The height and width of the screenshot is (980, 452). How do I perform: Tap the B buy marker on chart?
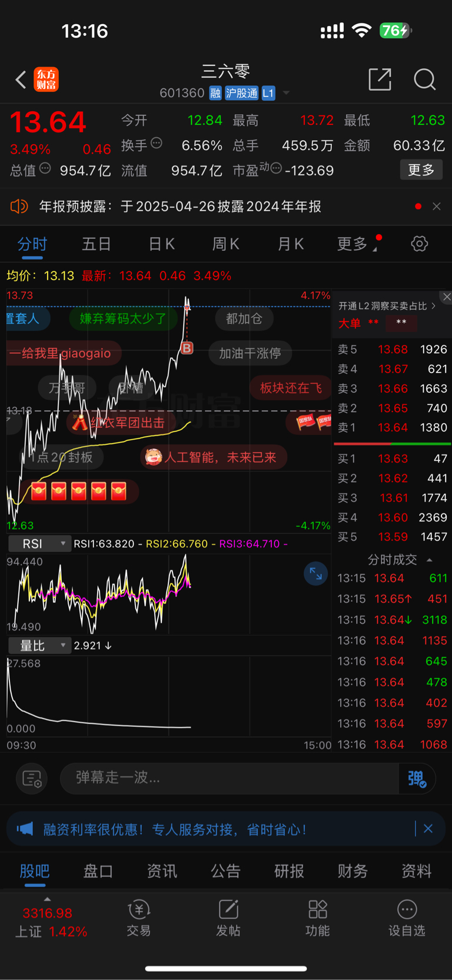tap(187, 348)
